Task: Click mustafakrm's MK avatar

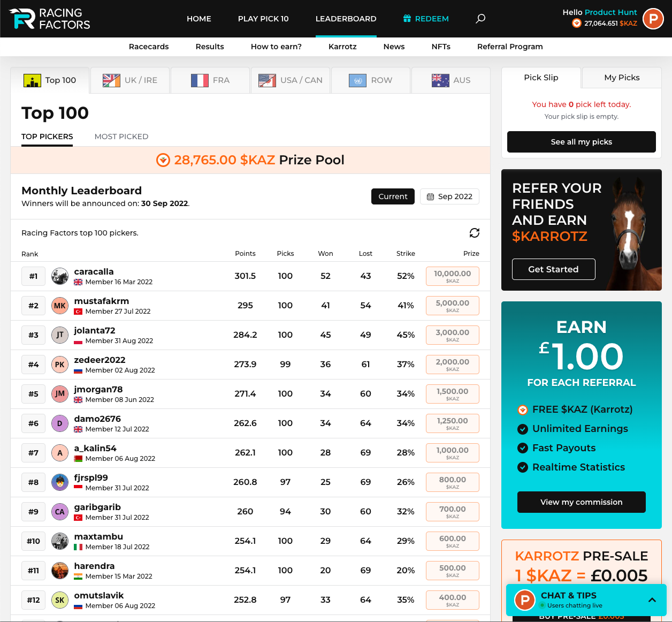Action: click(60, 306)
